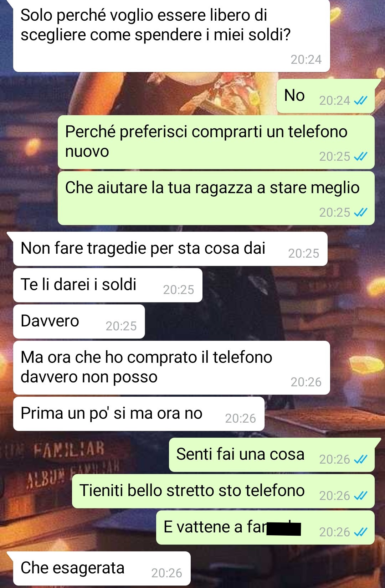The width and height of the screenshot is (385, 588).
Task: Select the 'Prima un po' si ma ora no' bubble
Action: point(139,414)
